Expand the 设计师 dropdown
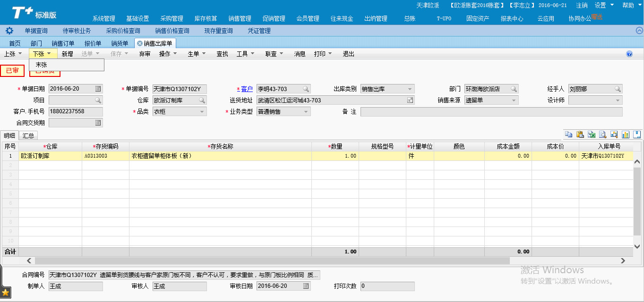This screenshot has height=302, width=644. (618, 100)
